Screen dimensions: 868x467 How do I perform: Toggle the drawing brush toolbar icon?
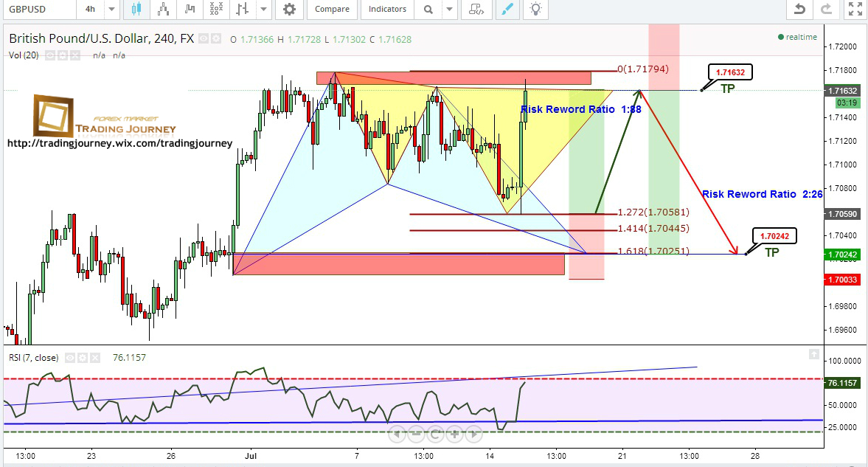coord(507,9)
